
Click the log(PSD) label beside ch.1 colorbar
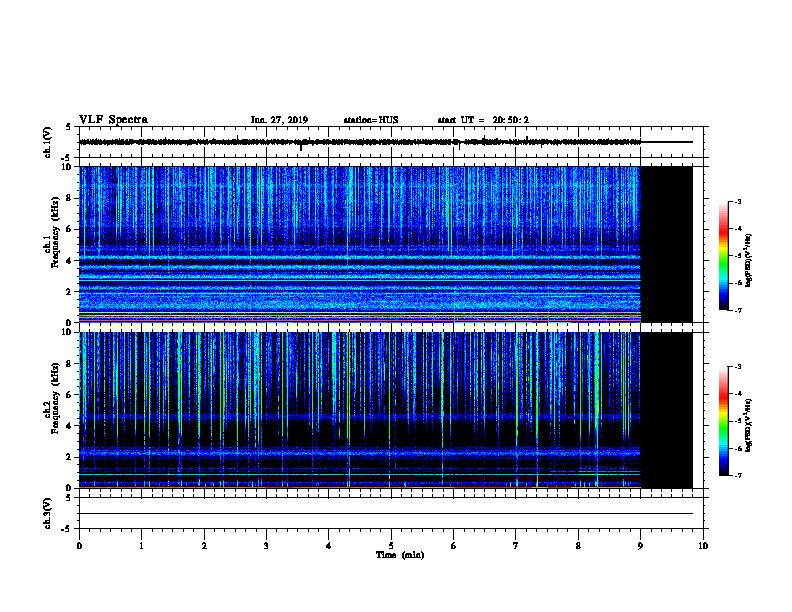tap(748, 260)
